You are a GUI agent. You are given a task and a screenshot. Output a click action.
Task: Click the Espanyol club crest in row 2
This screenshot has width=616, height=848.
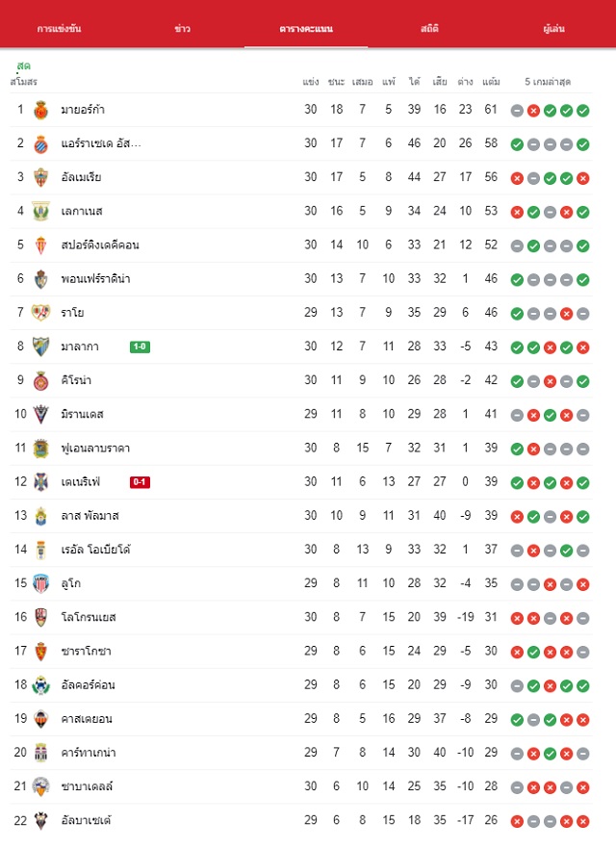[41, 143]
